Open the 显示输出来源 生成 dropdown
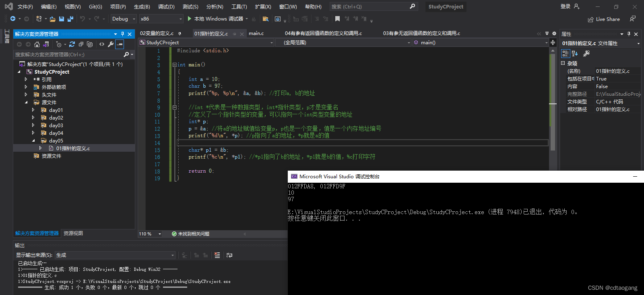The height and width of the screenshot is (295, 644). coord(115,255)
